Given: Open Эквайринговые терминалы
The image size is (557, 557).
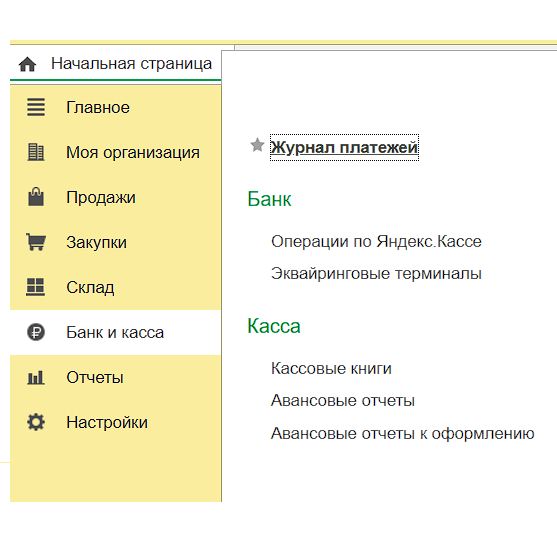Looking at the screenshot, I should coord(376,274).
